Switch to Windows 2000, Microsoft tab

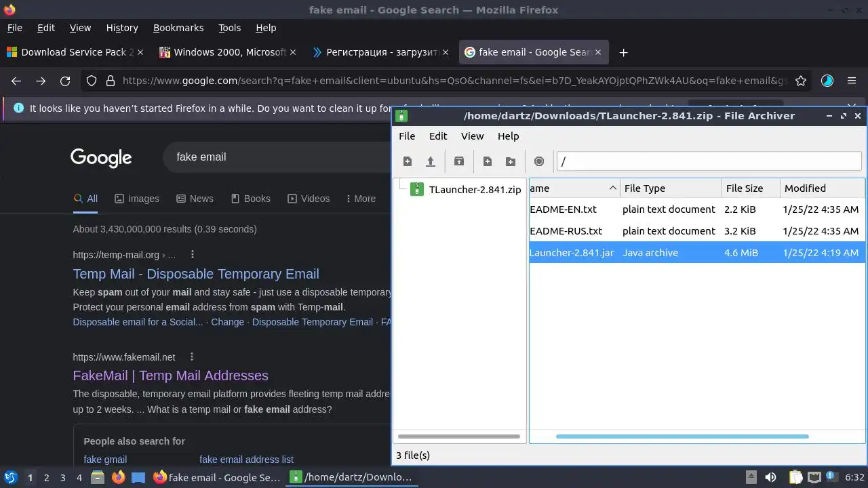[227, 52]
